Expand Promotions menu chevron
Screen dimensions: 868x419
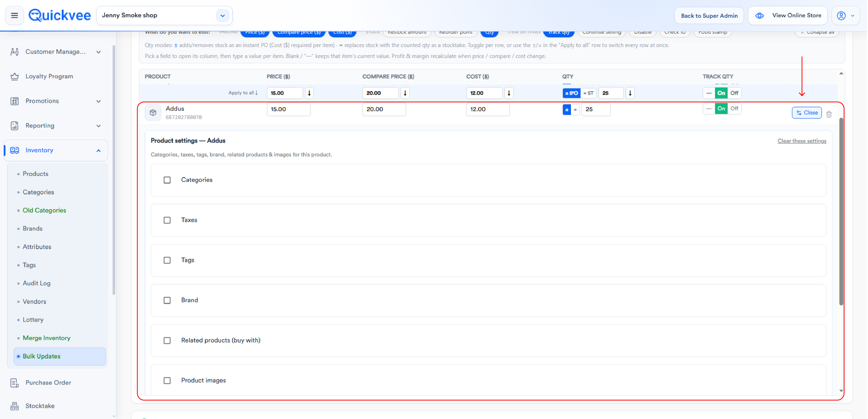[98, 101]
